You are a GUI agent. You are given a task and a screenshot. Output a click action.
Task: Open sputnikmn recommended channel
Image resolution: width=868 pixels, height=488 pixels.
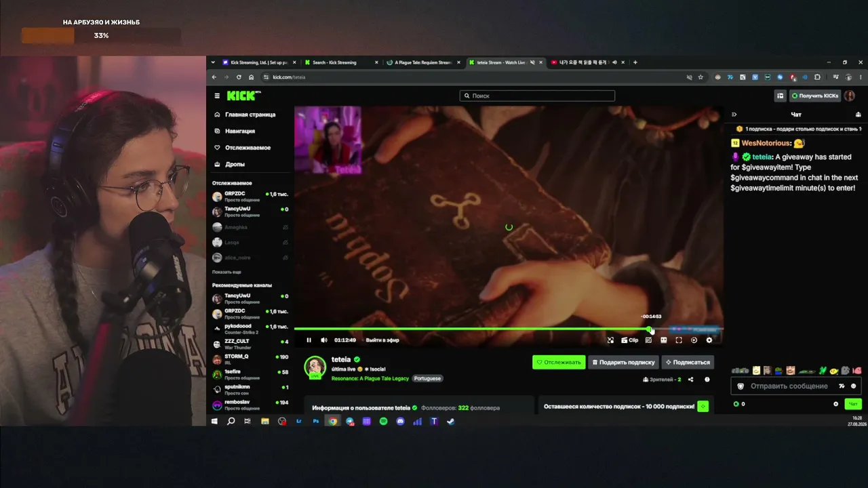pyautogui.click(x=250, y=390)
